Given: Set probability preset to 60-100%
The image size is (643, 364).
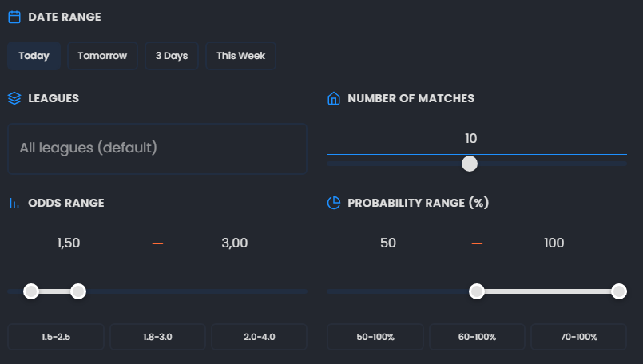Looking at the screenshot, I should tap(477, 337).
